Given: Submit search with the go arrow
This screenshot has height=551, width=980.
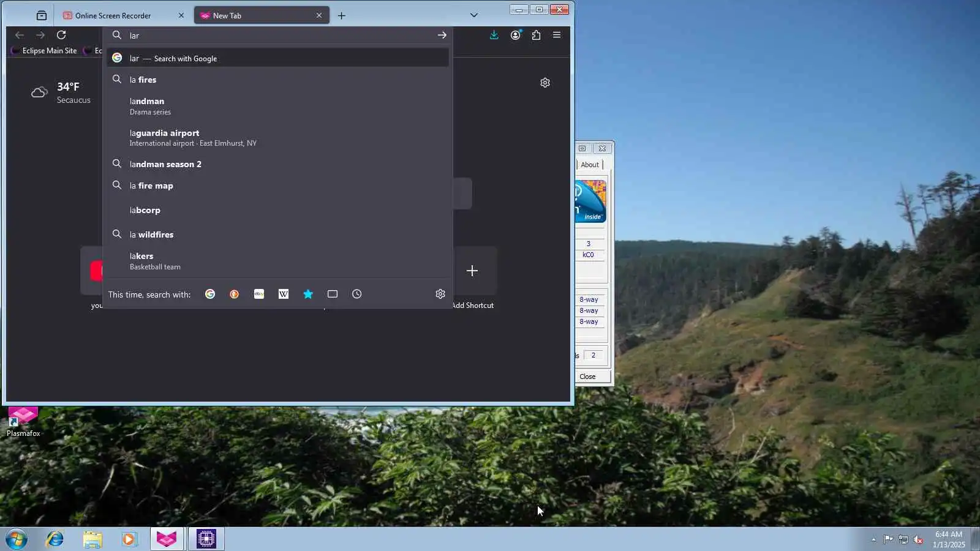Looking at the screenshot, I should tap(442, 35).
